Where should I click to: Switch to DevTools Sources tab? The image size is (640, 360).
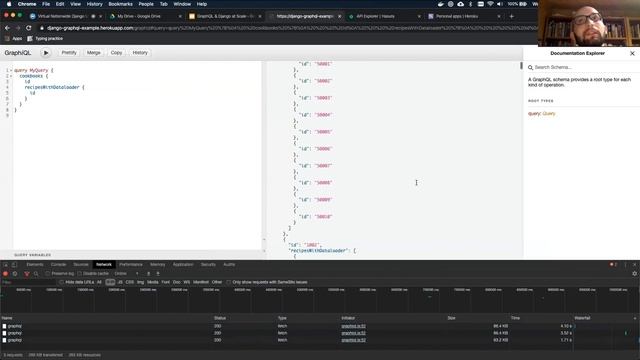point(81,264)
